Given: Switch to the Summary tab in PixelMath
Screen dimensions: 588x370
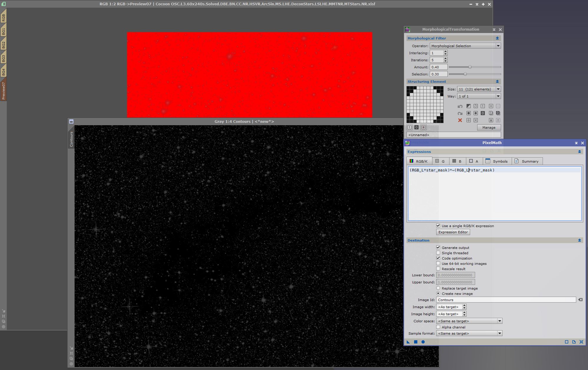Looking at the screenshot, I should pyautogui.click(x=527, y=161).
